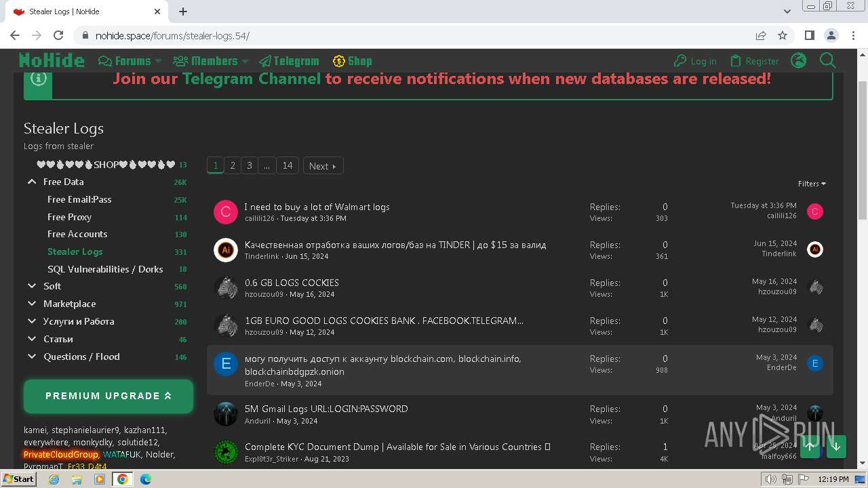Open the Filters dropdown

click(812, 184)
